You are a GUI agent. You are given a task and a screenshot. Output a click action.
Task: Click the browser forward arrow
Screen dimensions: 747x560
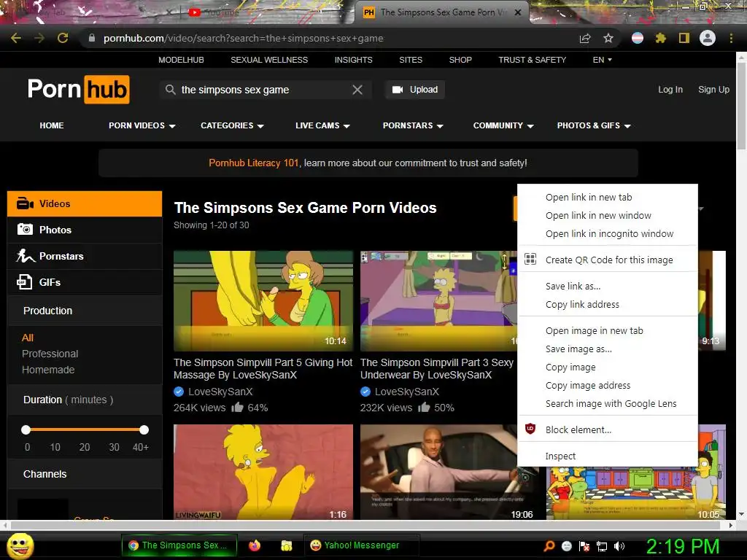tap(39, 38)
